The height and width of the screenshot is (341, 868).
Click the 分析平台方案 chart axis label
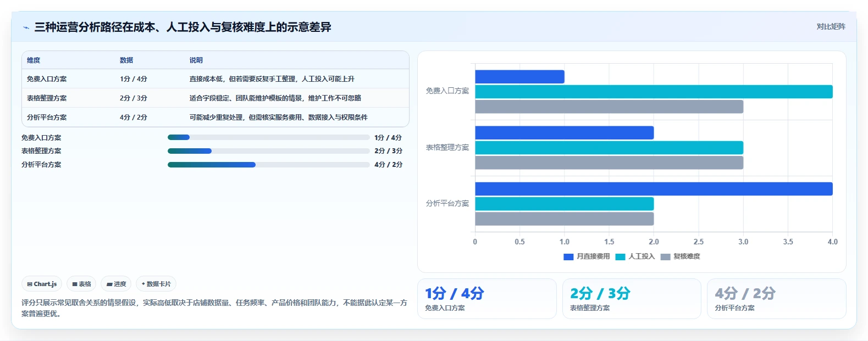pos(447,204)
